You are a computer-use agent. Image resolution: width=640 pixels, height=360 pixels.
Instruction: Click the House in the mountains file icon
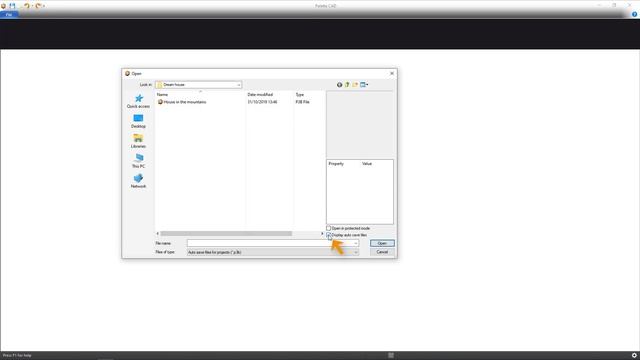[160, 102]
